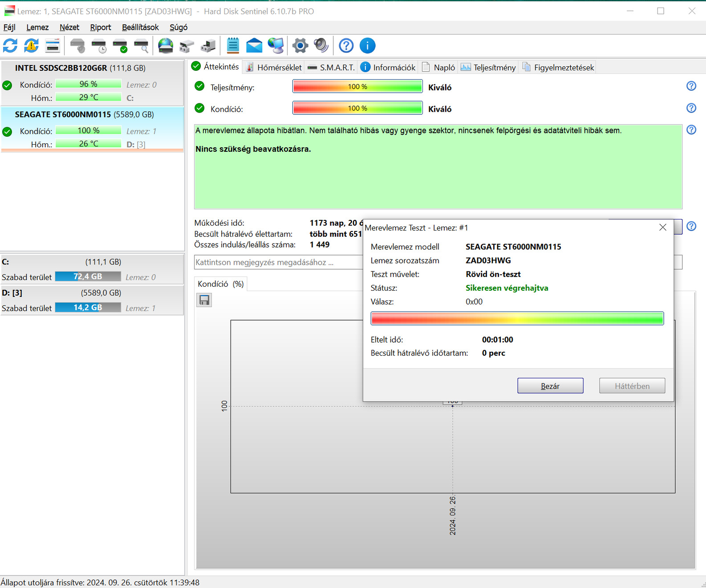Click the question mark help icon in toolbar

(346, 45)
